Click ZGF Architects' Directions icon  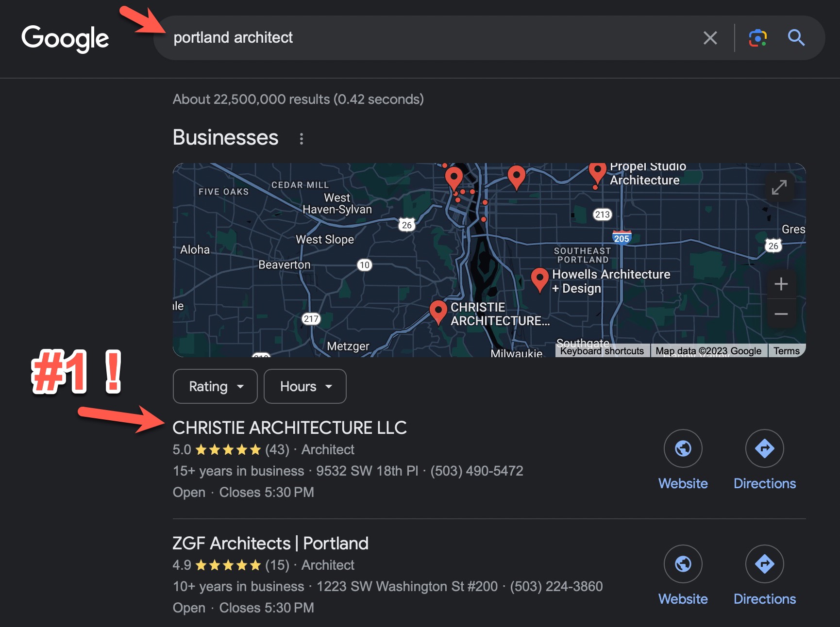(x=764, y=564)
